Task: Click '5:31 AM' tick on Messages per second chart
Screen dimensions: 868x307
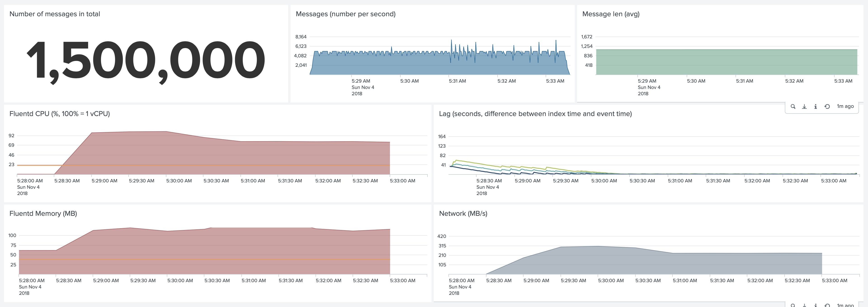Action: 457,81
